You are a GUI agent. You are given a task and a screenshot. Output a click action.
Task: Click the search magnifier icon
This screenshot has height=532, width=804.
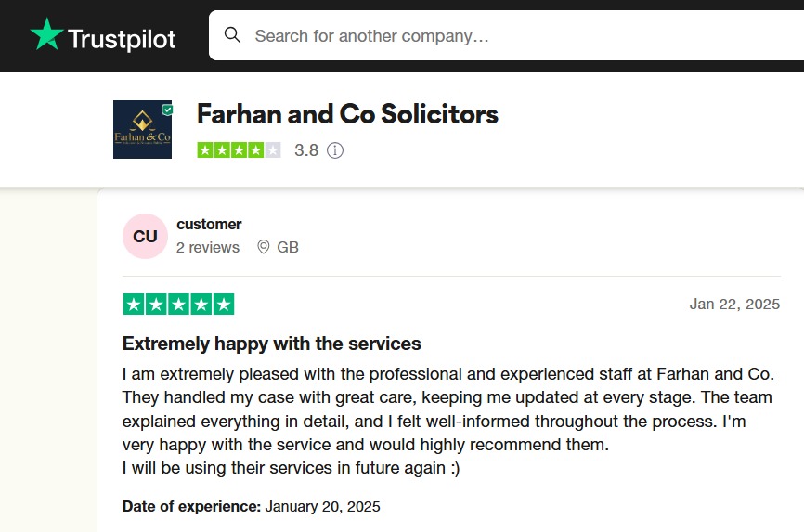tap(233, 35)
